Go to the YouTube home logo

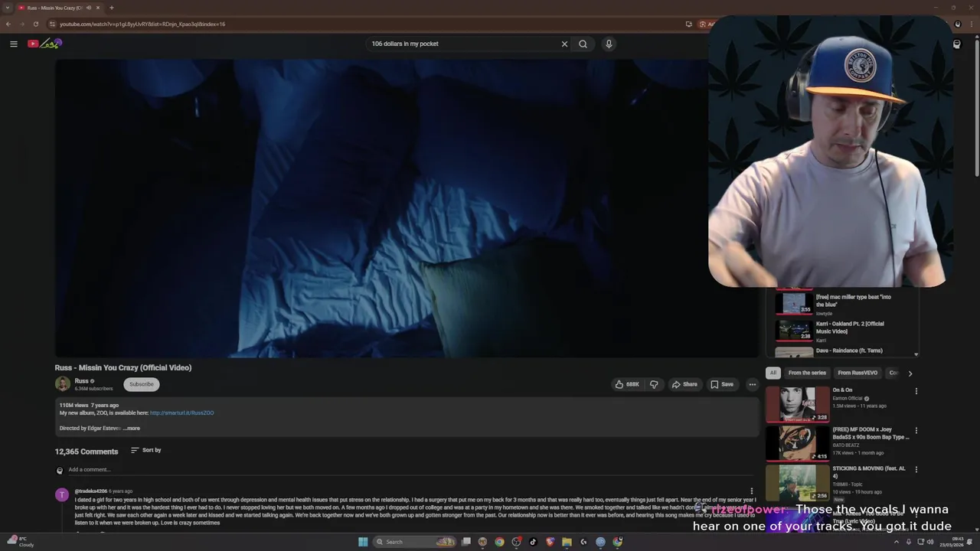44,44
